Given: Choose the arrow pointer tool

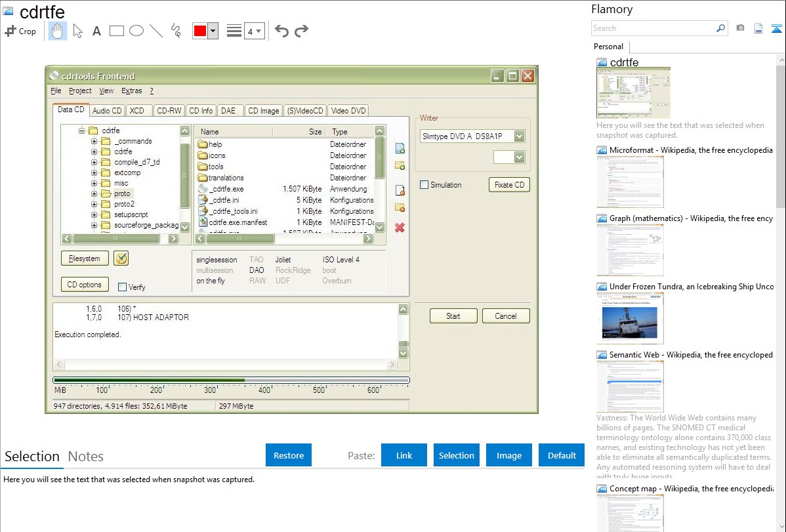Looking at the screenshot, I should point(77,31).
